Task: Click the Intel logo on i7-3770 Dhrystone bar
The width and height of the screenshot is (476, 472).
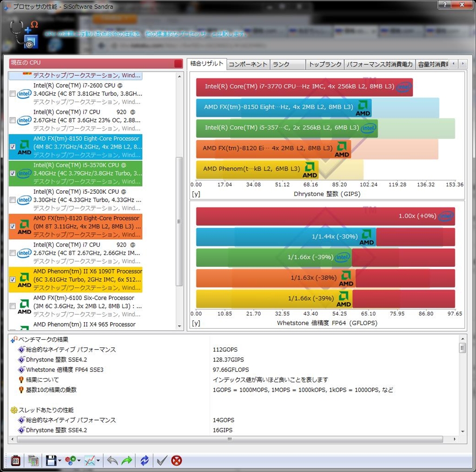Action: pos(404,87)
